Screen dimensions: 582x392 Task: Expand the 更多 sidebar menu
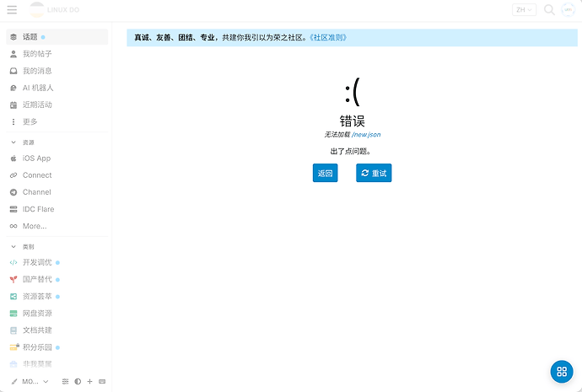pos(57,121)
